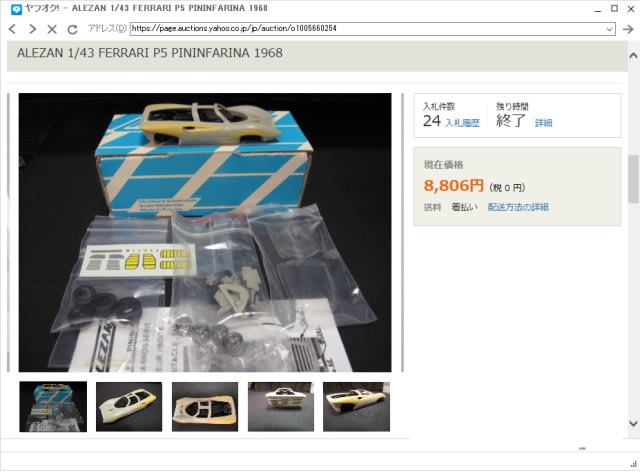
Task: Click the page scroll down chevron
Action: [633, 424]
